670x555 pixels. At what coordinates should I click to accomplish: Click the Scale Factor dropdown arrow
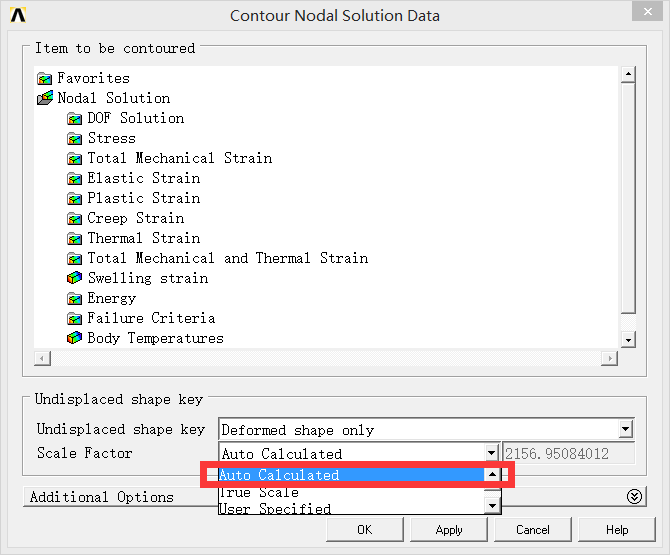pos(492,453)
